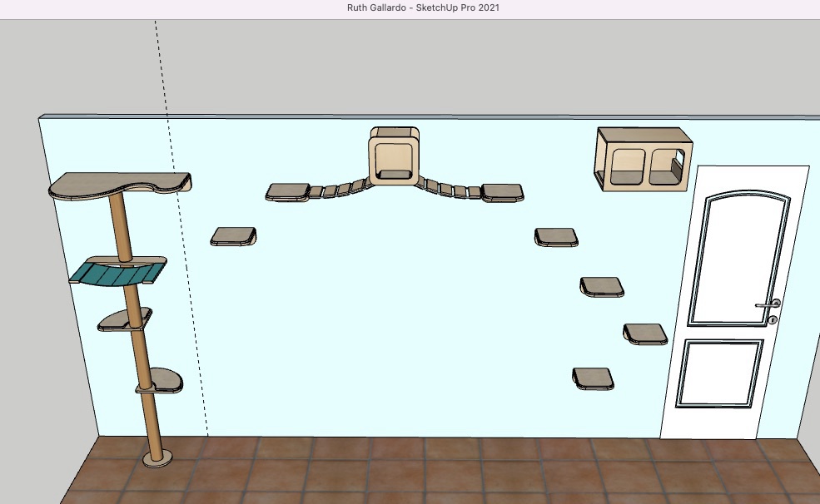Image resolution: width=820 pixels, height=504 pixels.
Task: Select the topmost of the four step shelves
Action: pos(556,236)
